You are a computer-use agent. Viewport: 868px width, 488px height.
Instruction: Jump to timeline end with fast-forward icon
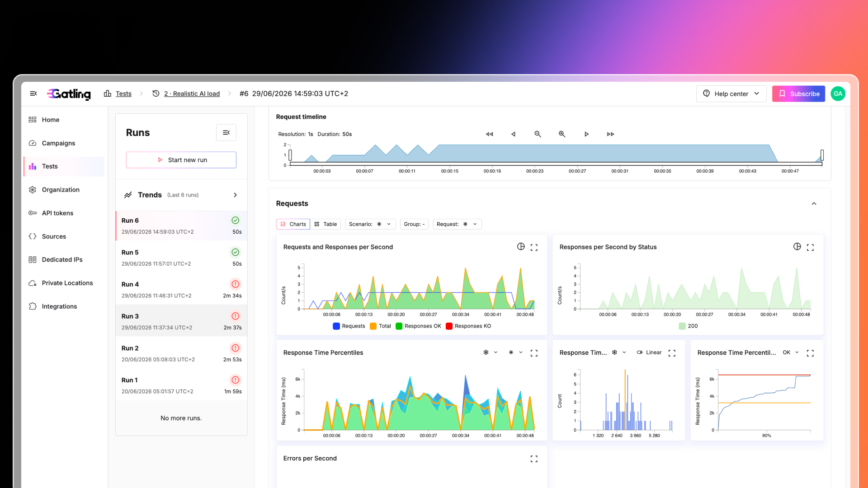[610, 134]
